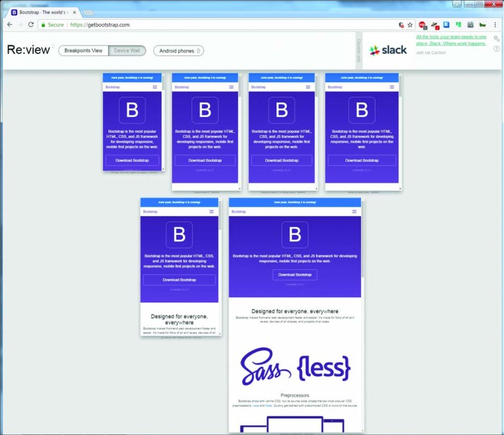Open the Android phones device dropdown

click(x=179, y=50)
